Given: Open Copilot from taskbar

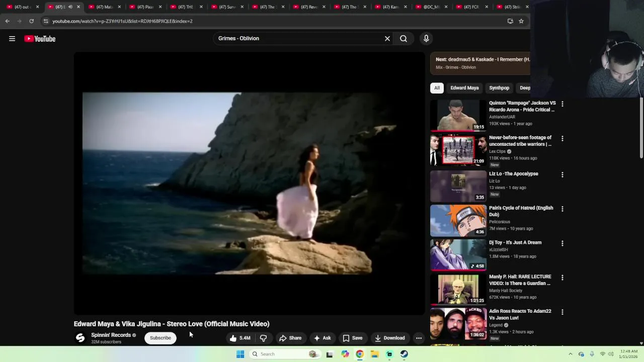Looking at the screenshot, I should pos(345,354).
